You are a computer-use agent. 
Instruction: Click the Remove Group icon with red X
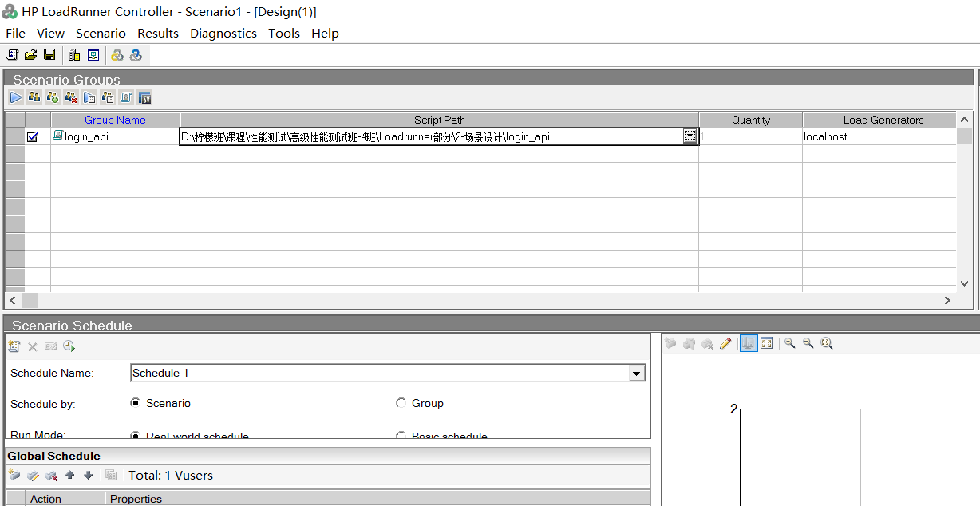pos(71,97)
